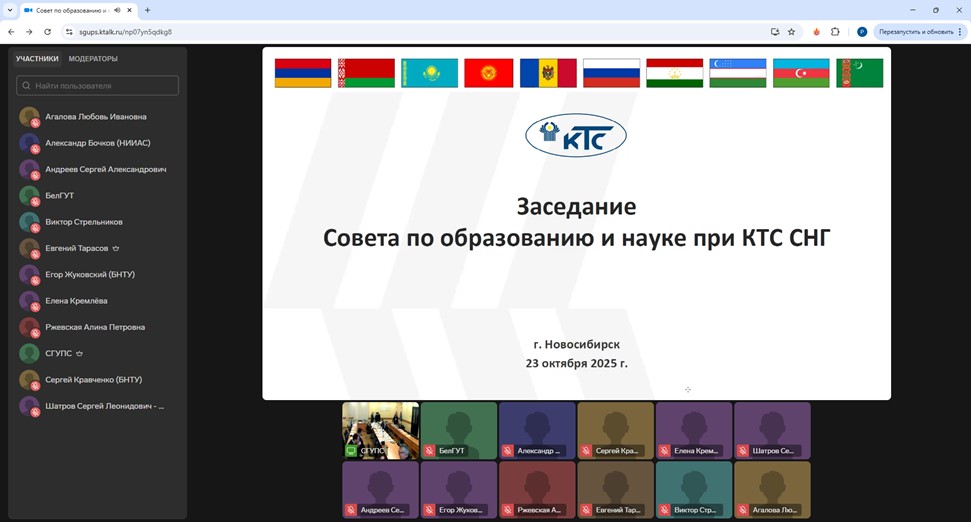Click muted mic icon on Виктор Стрельников video tile

point(665,510)
